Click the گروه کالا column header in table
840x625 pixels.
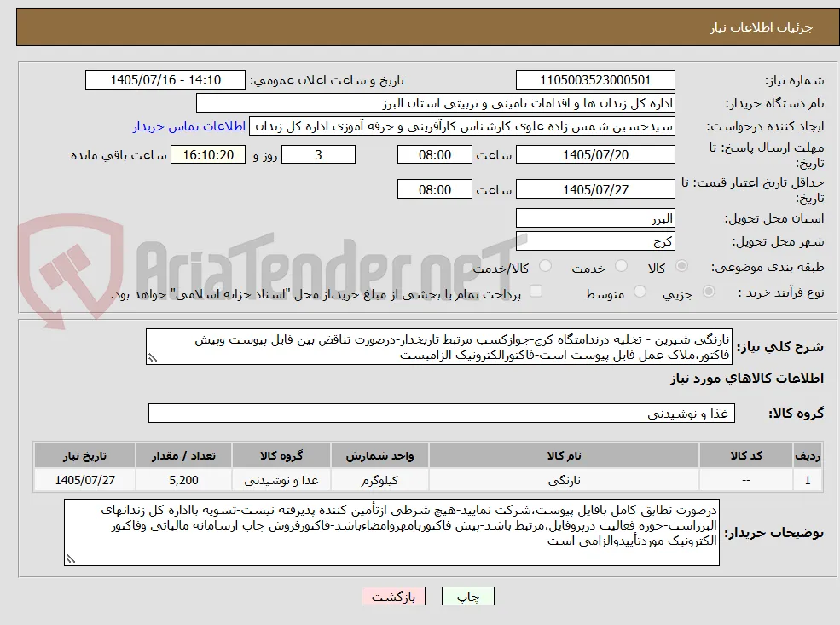[281, 456]
